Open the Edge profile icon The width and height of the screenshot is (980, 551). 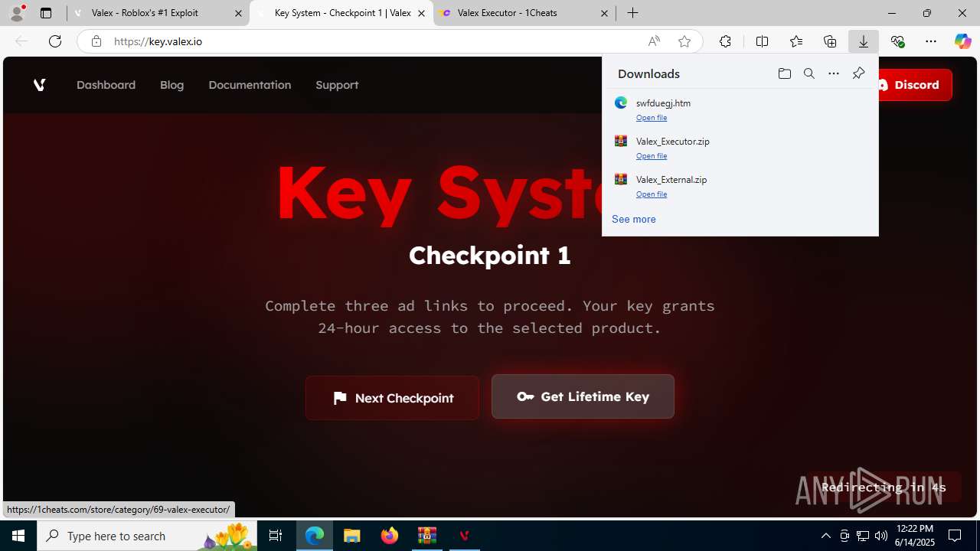[17, 13]
